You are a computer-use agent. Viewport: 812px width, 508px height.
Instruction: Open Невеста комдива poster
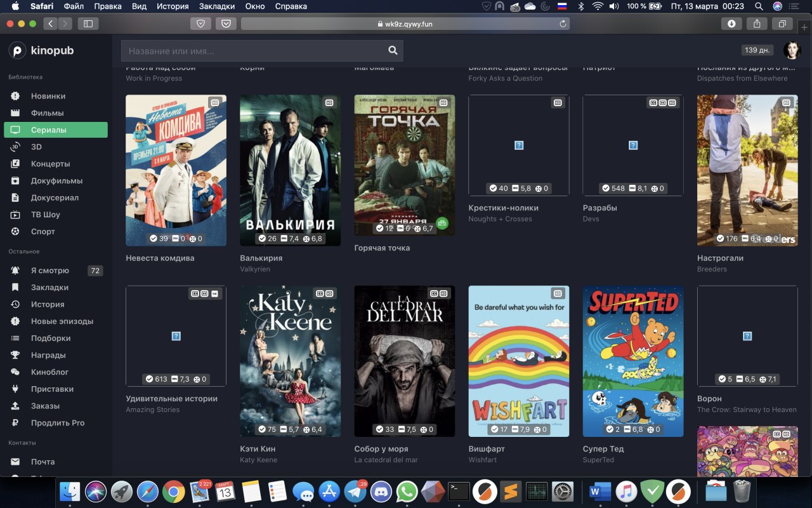[176, 170]
